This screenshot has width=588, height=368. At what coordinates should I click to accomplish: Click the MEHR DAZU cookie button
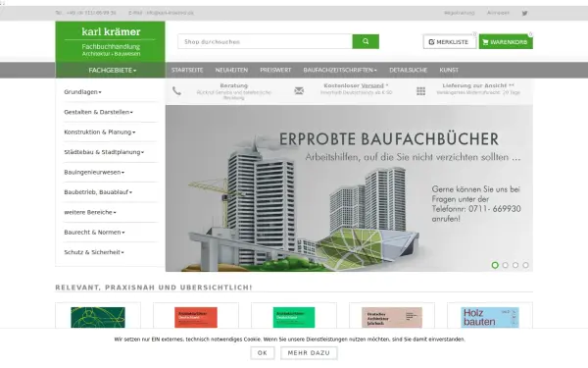(x=309, y=353)
